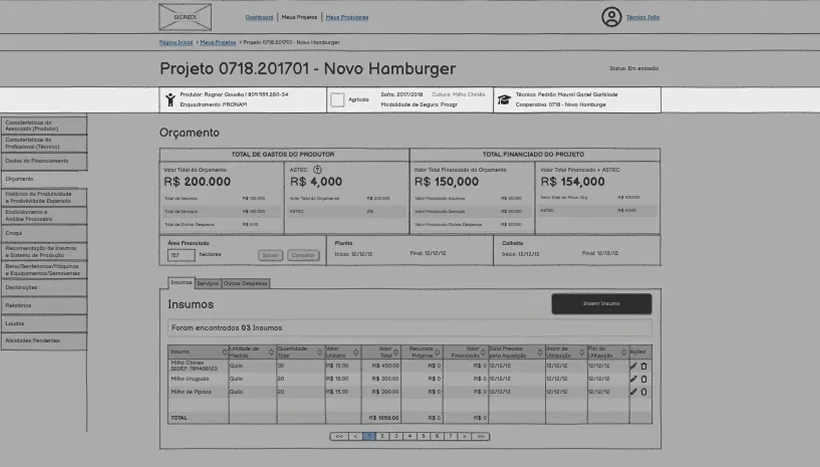Open the Dashboard link in header
The width and height of the screenshot is (820, 467).
(259, 17)
